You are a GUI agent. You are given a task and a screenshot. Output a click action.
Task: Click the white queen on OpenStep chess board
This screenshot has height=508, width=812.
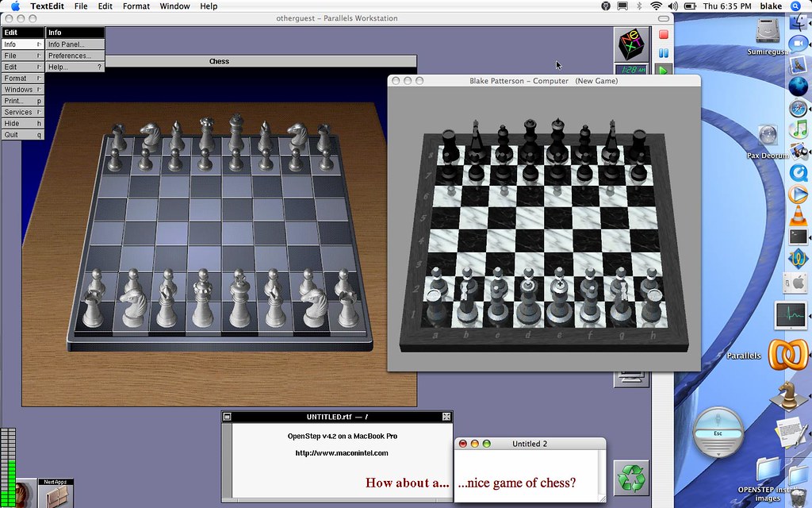(x=203, y=301)
